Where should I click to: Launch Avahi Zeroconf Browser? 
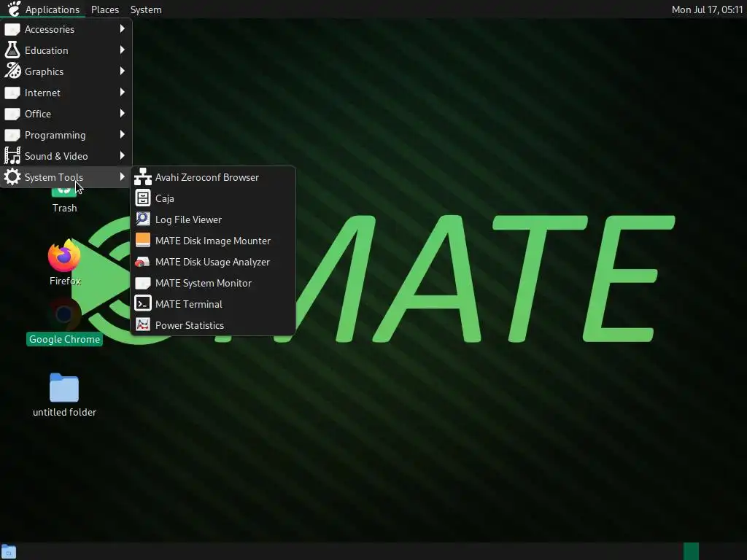coord(213,177)
